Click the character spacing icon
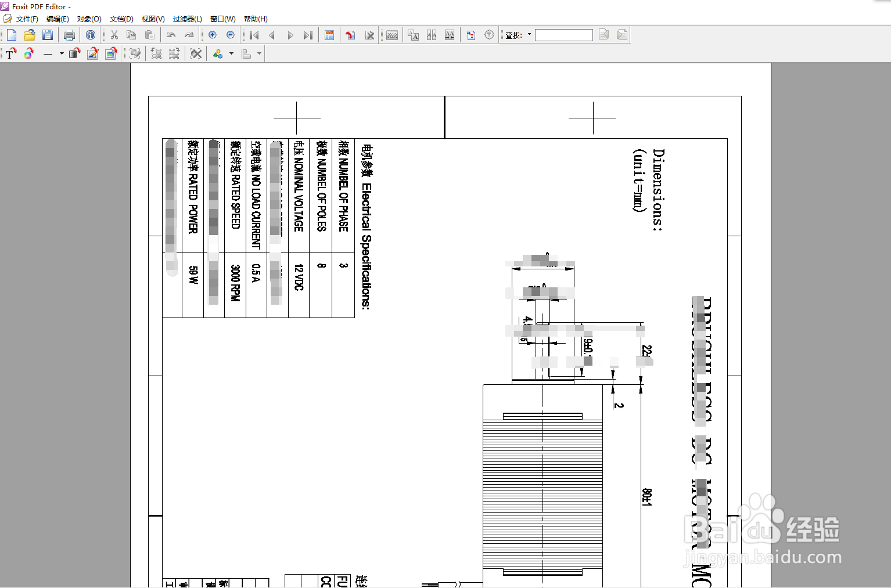891x588 pixels. coord(432,35)
